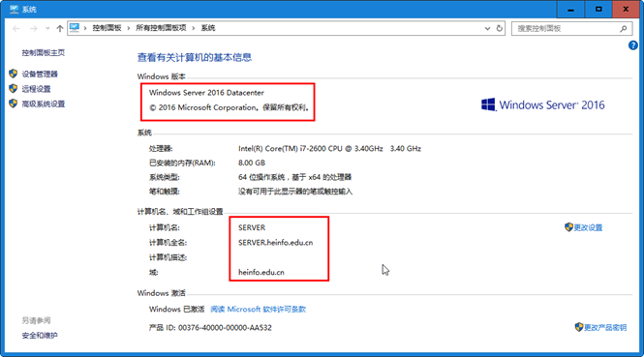The height and width of the screenshot is (357, 644).
Task: Click the Windows Server 2016 logo
Action: [x=543, y=104]
